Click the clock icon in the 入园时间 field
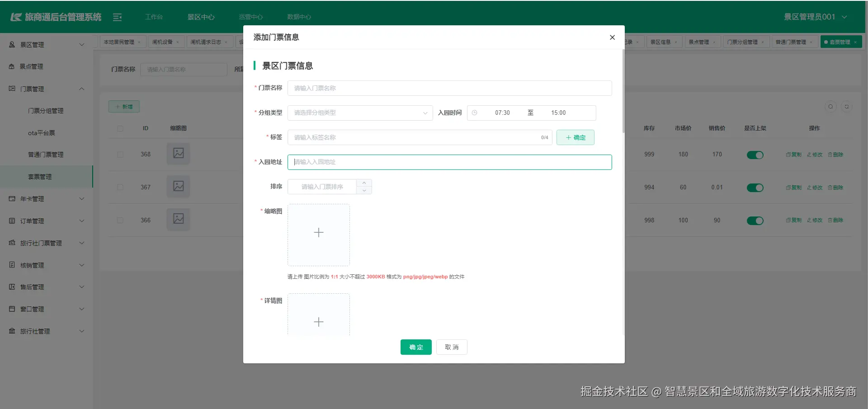The width and height of the screenshot is (868, 409). pyautogui.click(x=474, y=113)
